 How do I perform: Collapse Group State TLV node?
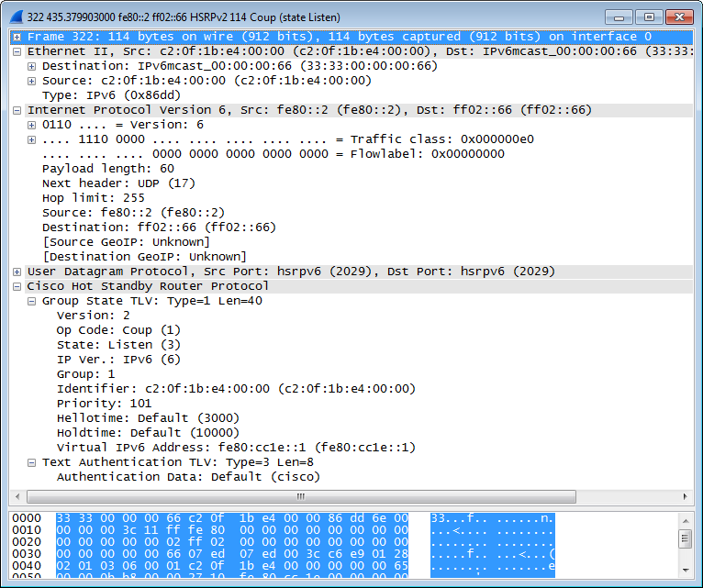31,302
